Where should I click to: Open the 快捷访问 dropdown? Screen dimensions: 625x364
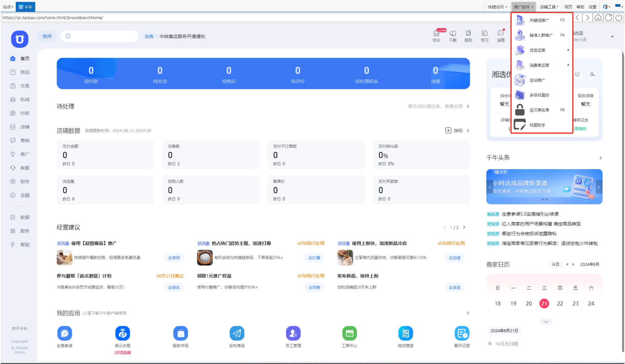point(497,7)
